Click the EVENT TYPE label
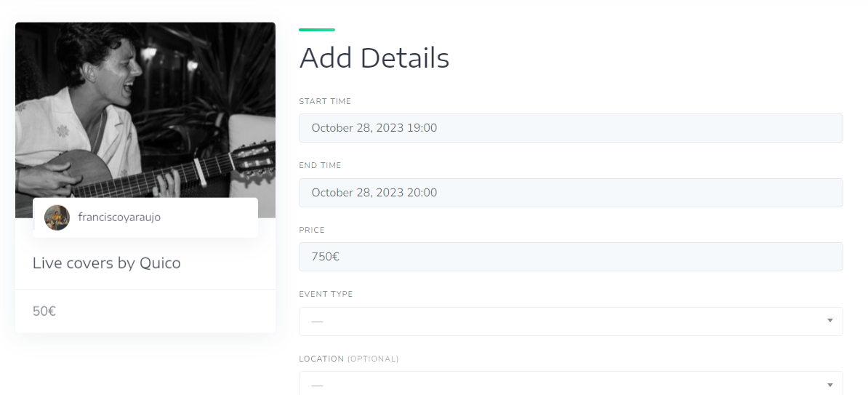The height and width of the screenshot is (395, 868). tap(326, 294)
